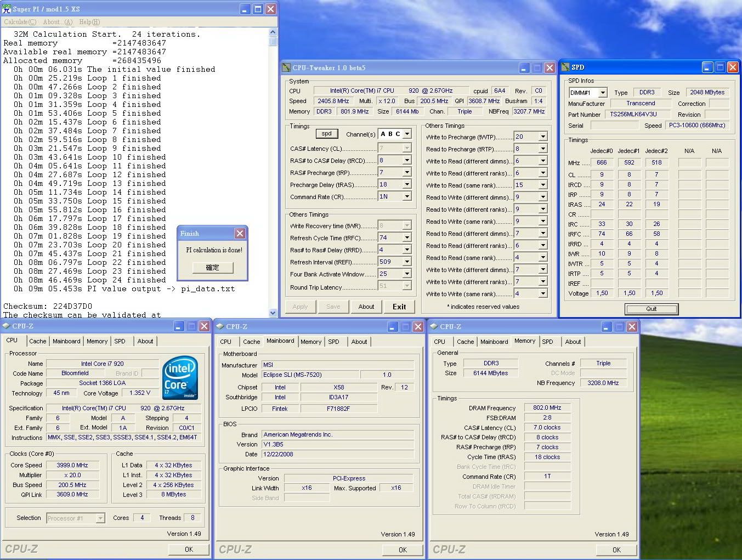This screenshot has width=742, height=560.
Task: Close the Finish dialog with the X
Action: [x=240, y=233]
